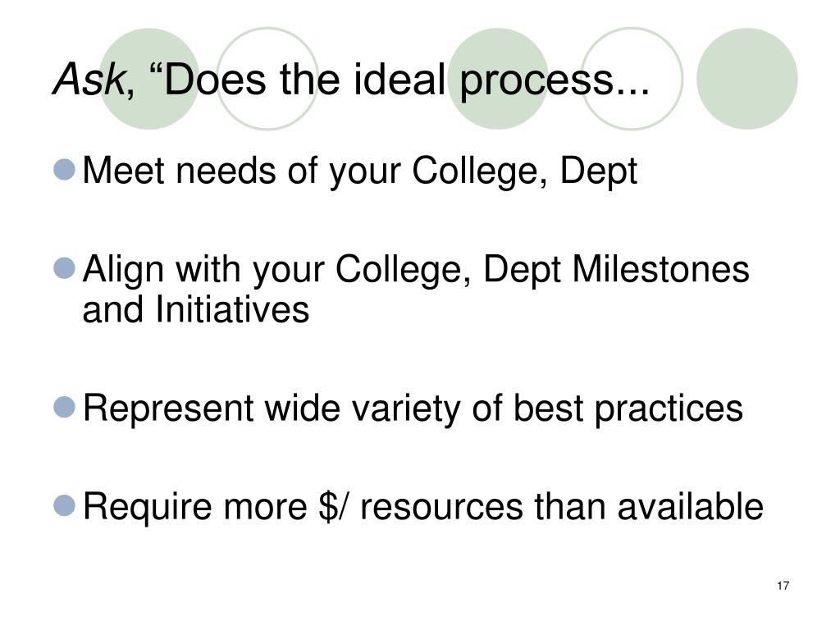Click the italic word 'Ask' in title
Image resolution: width=840 pixels, height=630 pixels.
pos(89,79)
